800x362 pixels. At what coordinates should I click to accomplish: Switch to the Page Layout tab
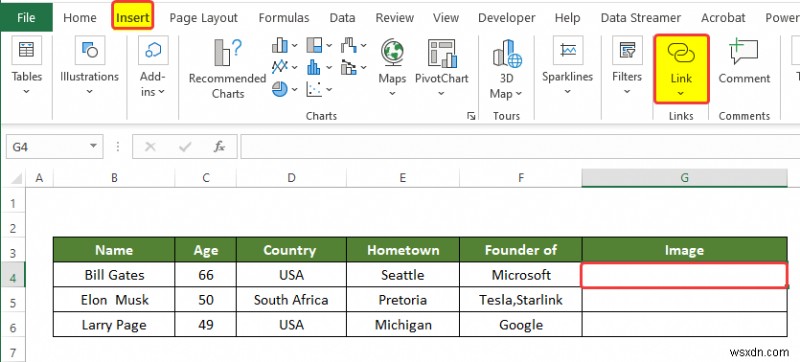pyautogui.click(x=204, y=18)
